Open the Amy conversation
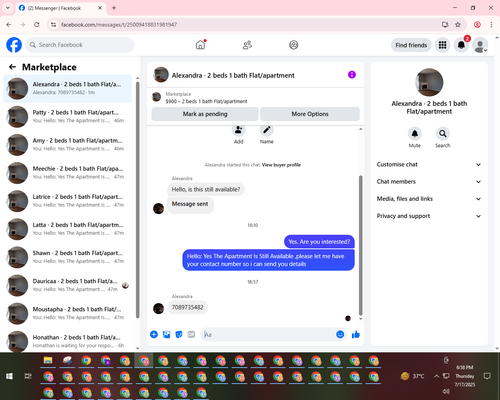Viewport: 500px width, 400px height. tap(67, 145)
